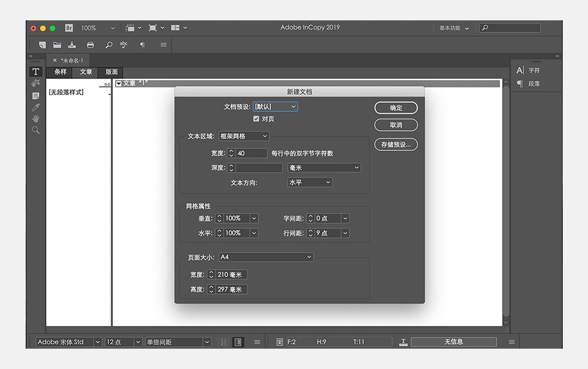The image size is (588, 369).
Task: Select the Zoom tool in tools panel
Action: pyautogui.click(x=36, y=130)
